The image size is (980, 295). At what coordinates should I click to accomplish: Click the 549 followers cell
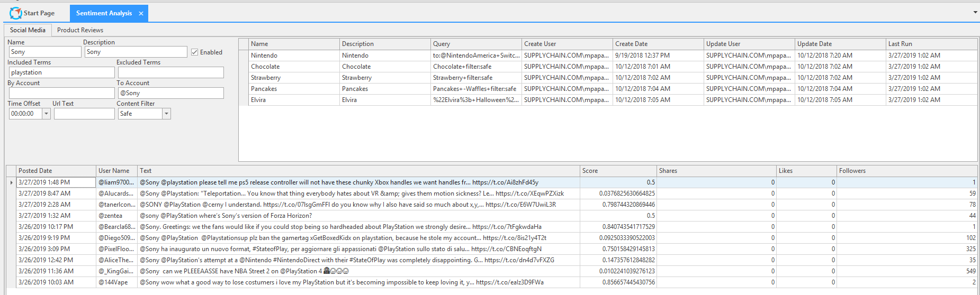[x=907, y=271]
